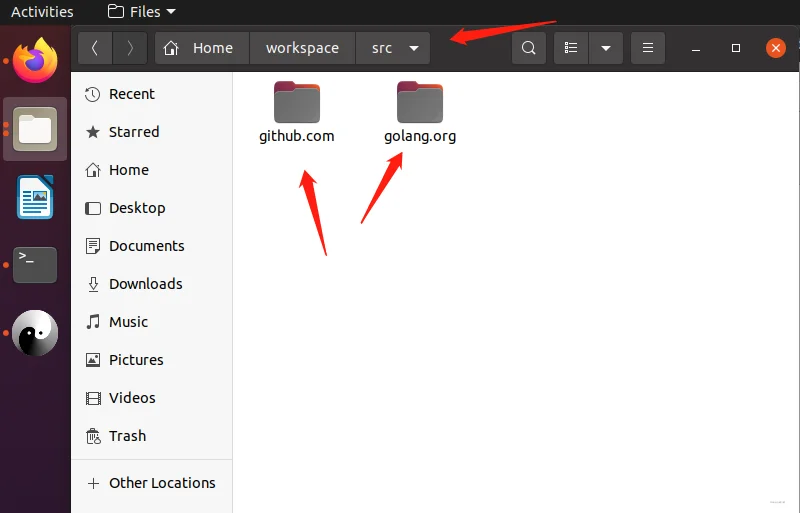Open the hamburger main menu
800x513 pixels.
click(x=647, y=48)
